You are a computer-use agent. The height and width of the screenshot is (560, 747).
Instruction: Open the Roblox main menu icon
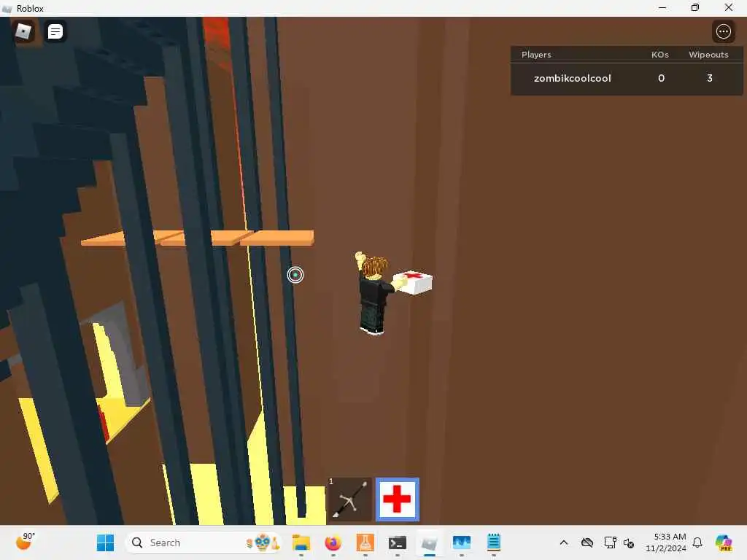click(x=23, y=31)
